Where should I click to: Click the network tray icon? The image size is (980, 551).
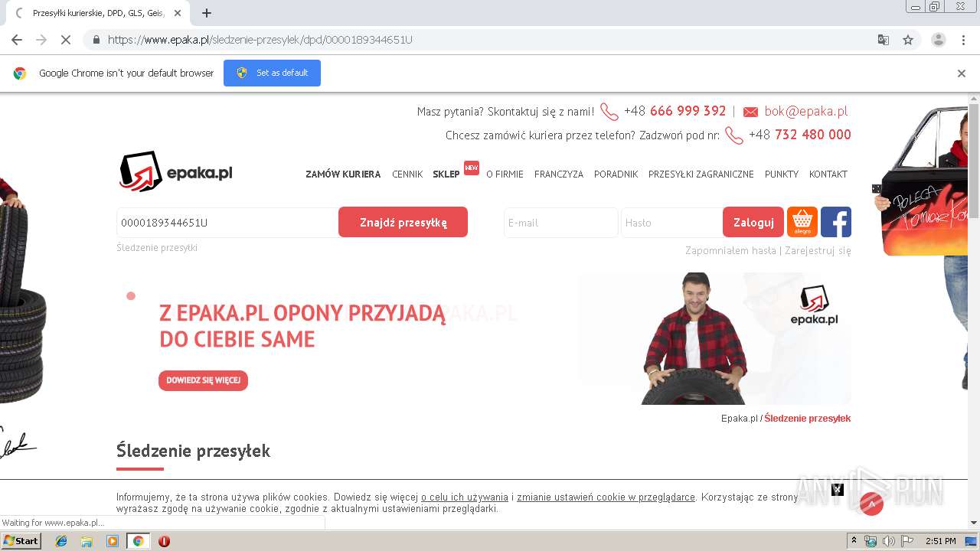(x=871, y=541)
